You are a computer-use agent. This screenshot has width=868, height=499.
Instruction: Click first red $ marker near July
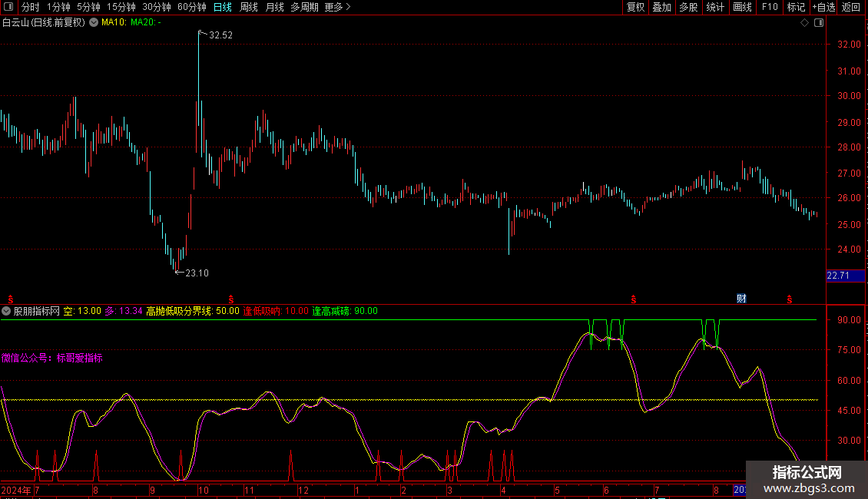(x=11, y=299)
